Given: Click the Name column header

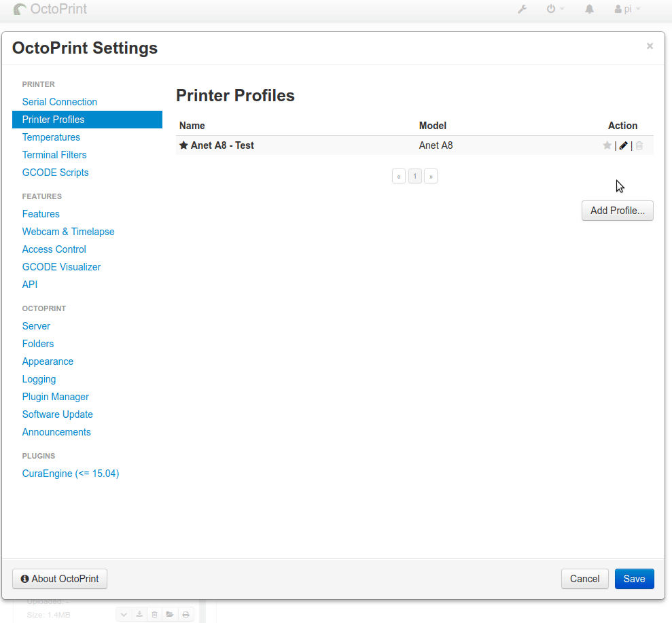Looking at the screenshot, I should click(192, 126).
